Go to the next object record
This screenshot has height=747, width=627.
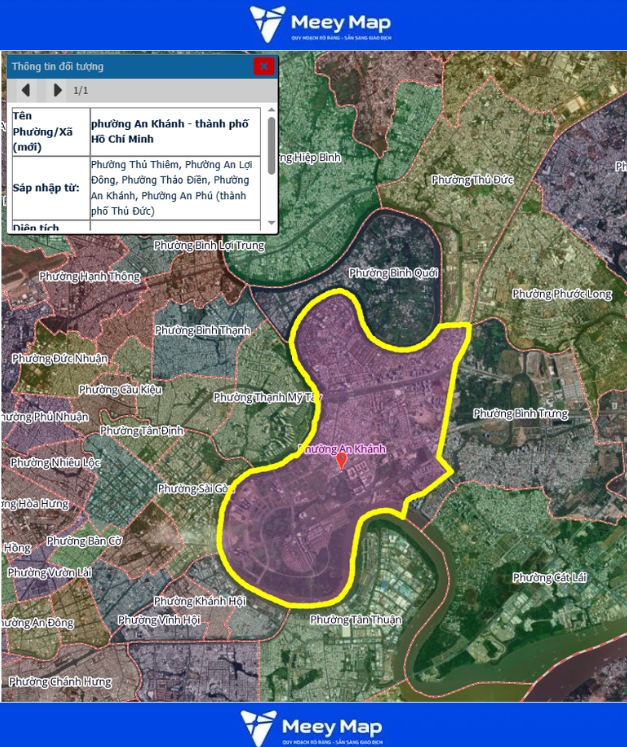57,91
